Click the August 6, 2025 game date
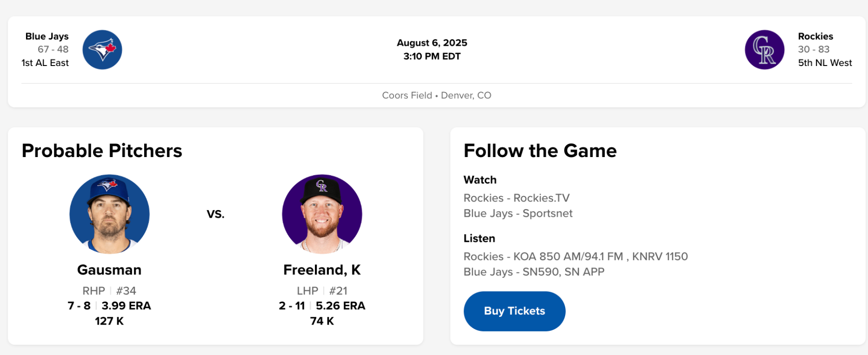The height and width of the screenshot is (355, 868). (x=432, y=43)
